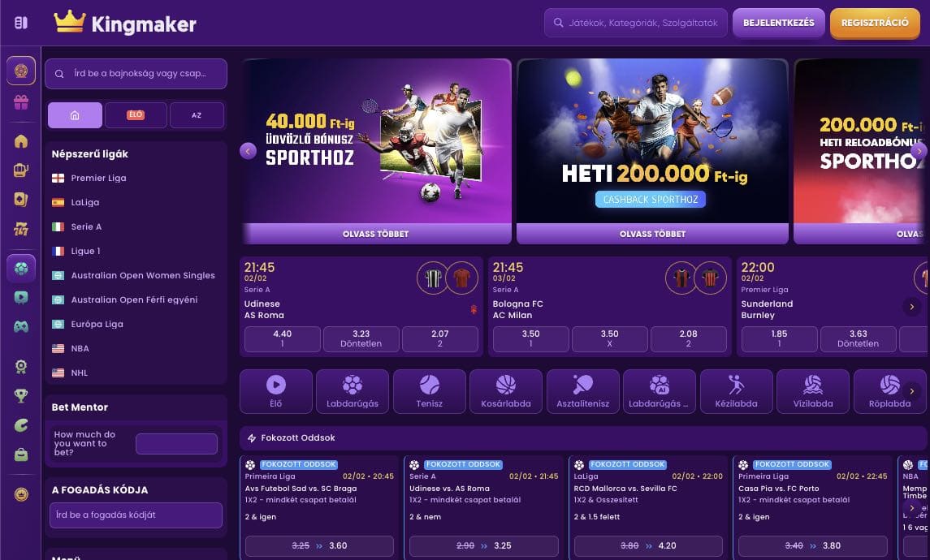Click the REGISZTRÁCIÓ button

click(875, 23)
